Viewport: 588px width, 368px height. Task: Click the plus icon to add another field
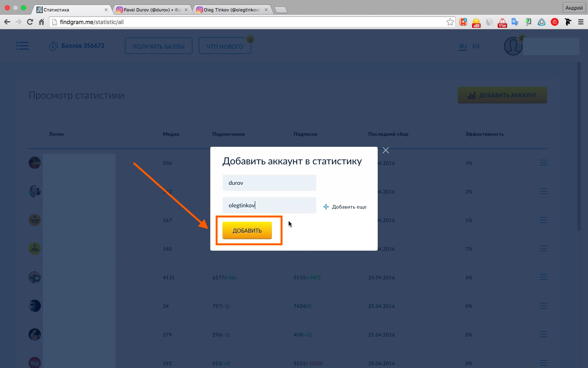point(326,207)
